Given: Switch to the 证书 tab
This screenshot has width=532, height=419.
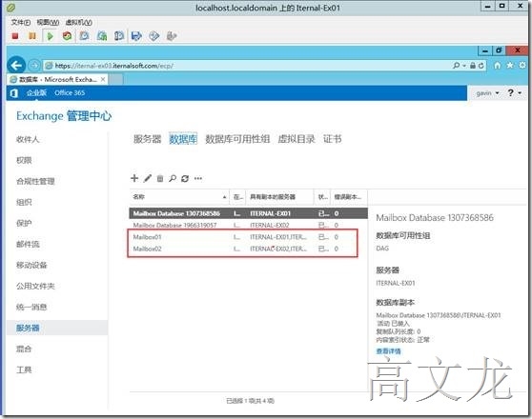Looking at the screenshot, I should click(332, 139).
